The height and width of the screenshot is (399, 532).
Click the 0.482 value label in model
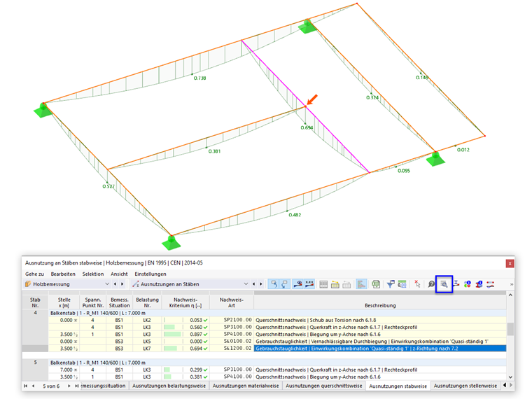pos(295,215)
